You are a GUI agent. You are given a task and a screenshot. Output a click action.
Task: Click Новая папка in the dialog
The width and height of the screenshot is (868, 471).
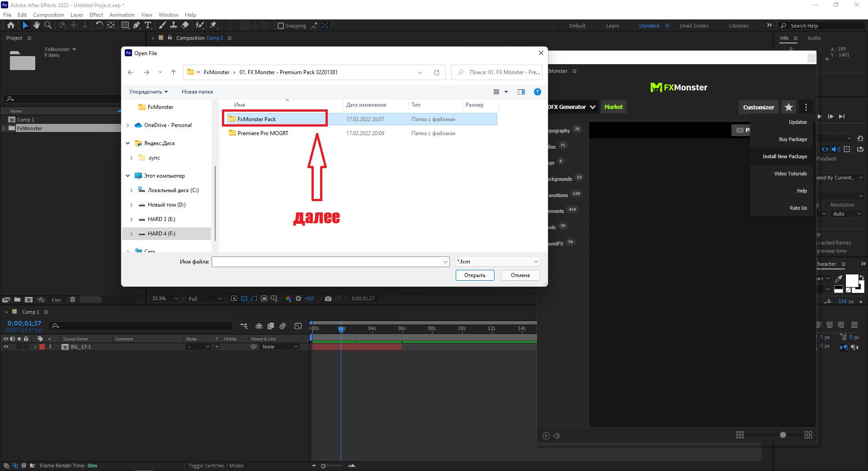click(197, 92)
